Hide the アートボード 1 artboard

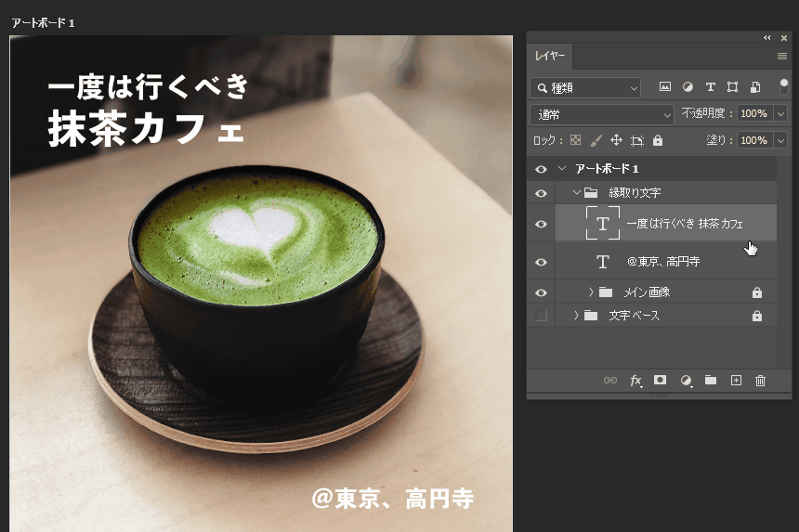tap(541, 169)
